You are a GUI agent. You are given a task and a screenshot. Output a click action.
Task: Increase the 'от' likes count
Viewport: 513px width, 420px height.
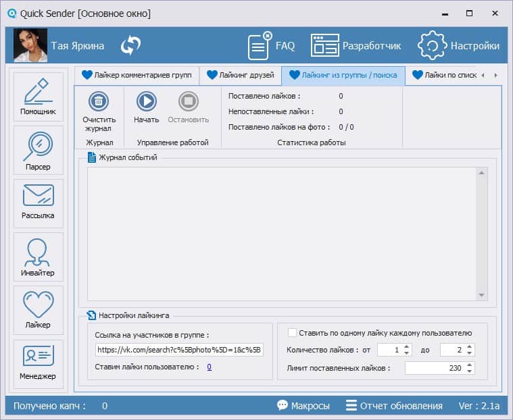(x=406, y=347)
